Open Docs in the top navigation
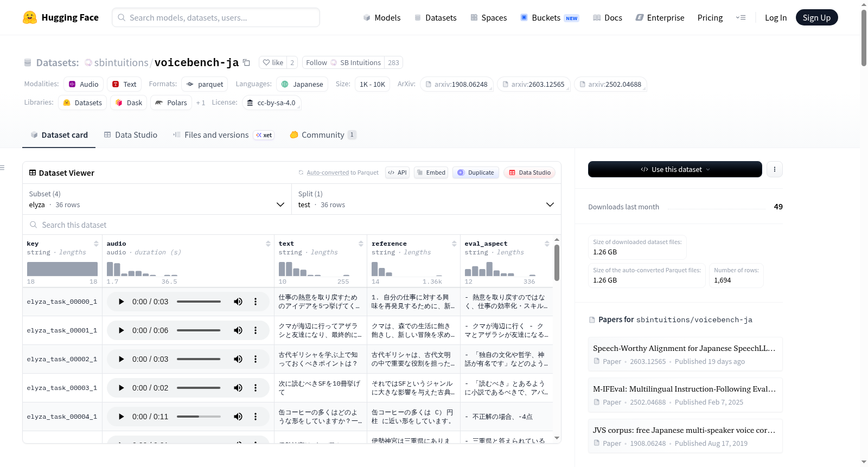This screenshot has width=868, height=467. [x=607, y=17]
